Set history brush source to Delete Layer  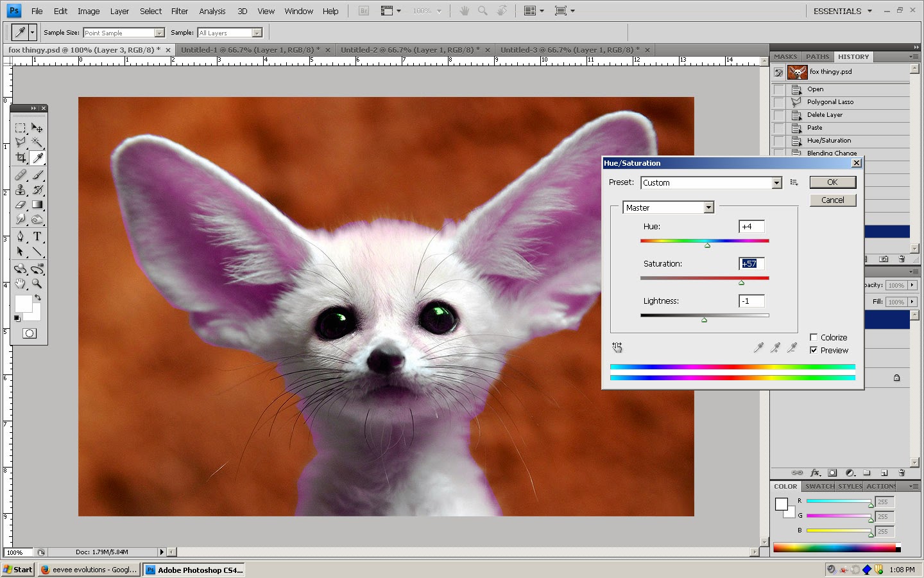coord(778,115)
